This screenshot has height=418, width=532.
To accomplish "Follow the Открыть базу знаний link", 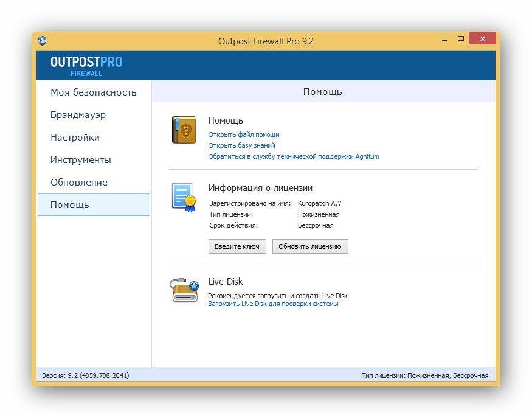I will [x=241, y=145].
